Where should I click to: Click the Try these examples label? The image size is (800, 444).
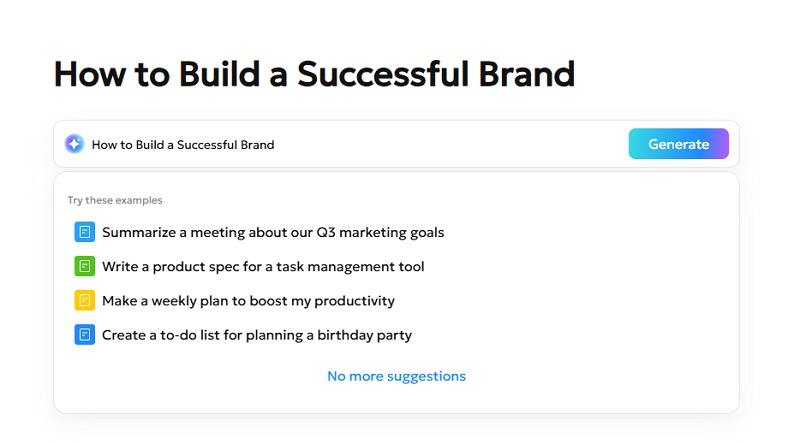tap(115, 200)
